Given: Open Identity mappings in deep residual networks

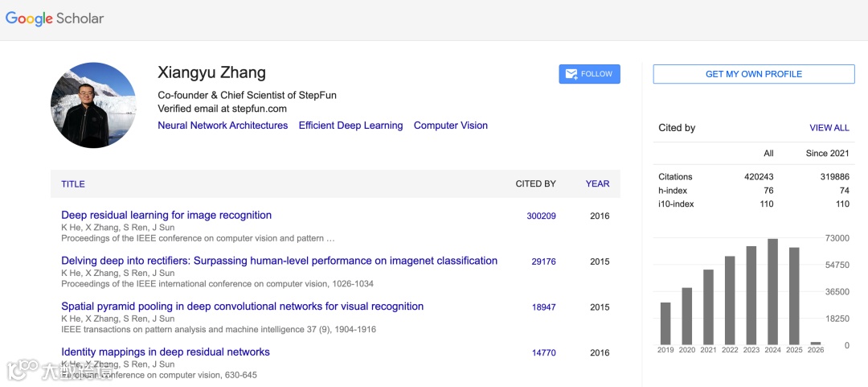Looking at the screenshot, I should 166,352.
